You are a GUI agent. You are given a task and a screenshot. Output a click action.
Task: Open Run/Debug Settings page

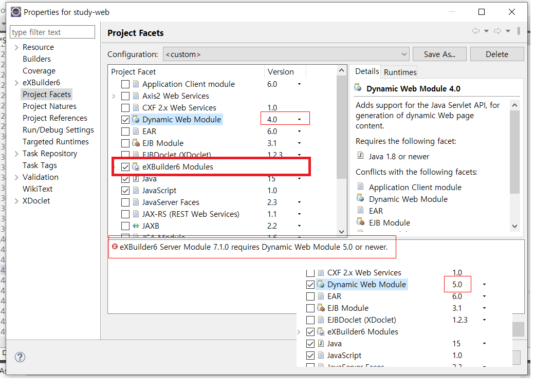point(58,130)
